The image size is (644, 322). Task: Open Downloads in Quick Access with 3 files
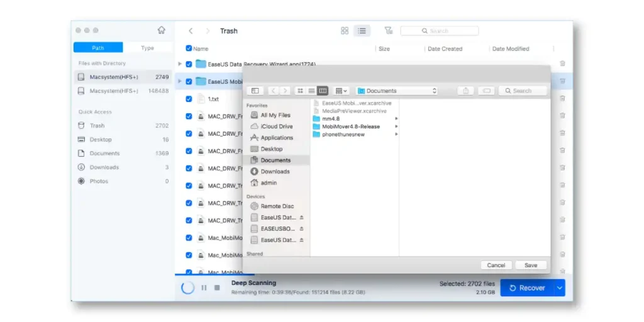pyautogui.click(x=123, y=167)
